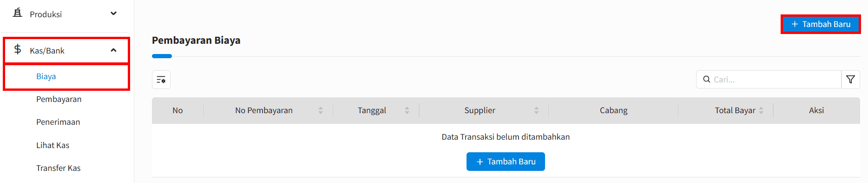Open the Pembayaran submenu item
868x183 pixels.
[59, 99]
